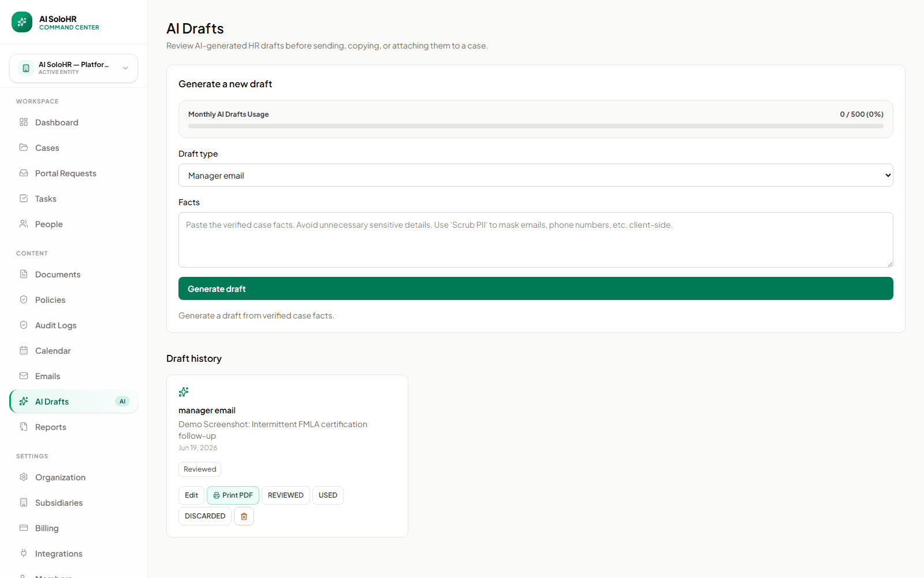
Task: Click the AI SoloHR logo icon
Action: pyautogui.click(x=22, y=22)
